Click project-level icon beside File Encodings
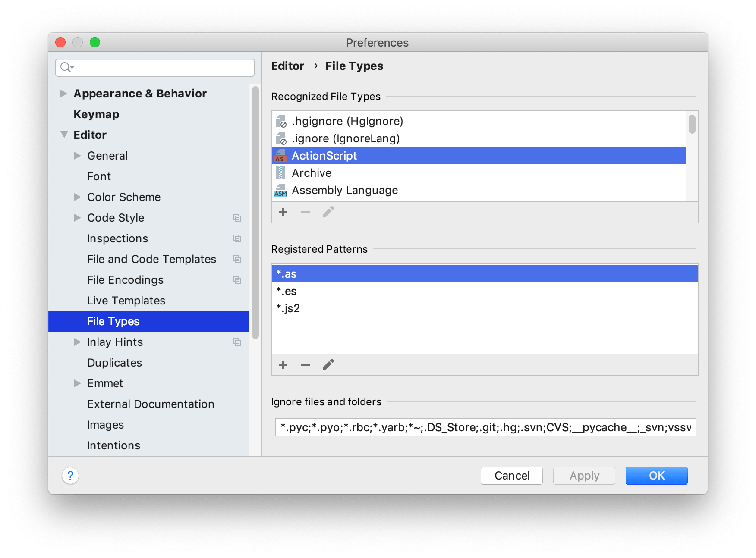The height and width of the screenshot is (558, 756). (x=237, y=280)
